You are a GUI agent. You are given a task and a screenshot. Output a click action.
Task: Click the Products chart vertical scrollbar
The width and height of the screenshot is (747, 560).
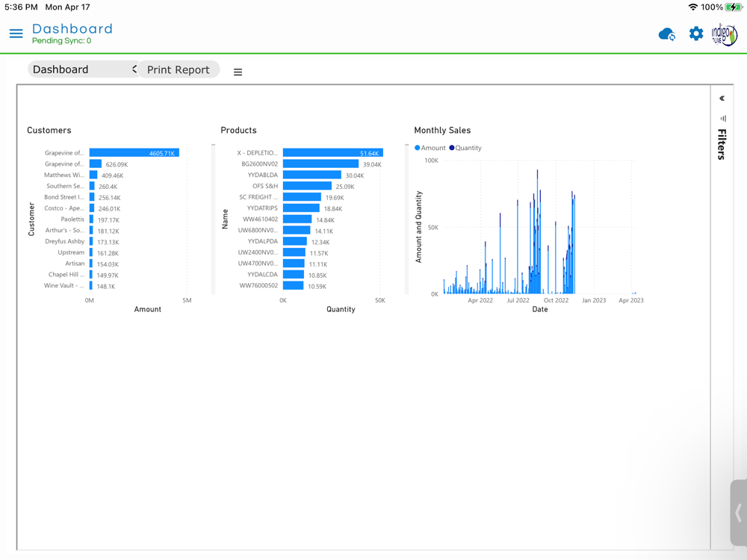click(x=407, y=219)
